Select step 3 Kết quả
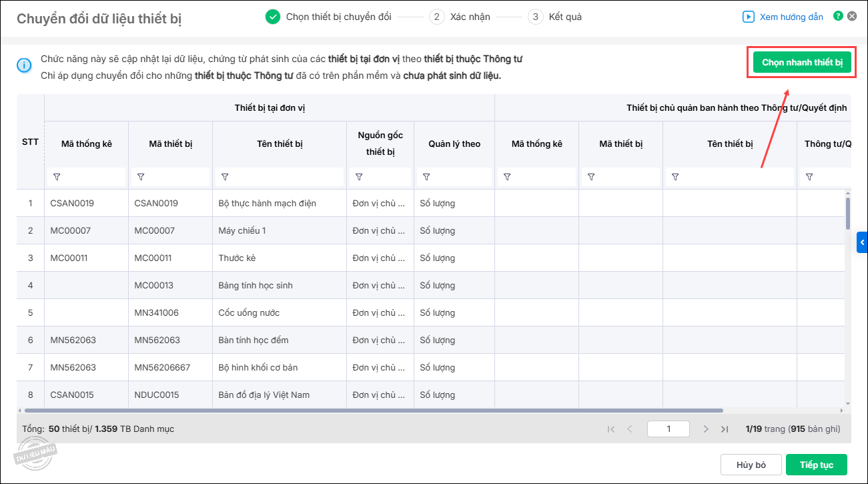 point(555,17)
